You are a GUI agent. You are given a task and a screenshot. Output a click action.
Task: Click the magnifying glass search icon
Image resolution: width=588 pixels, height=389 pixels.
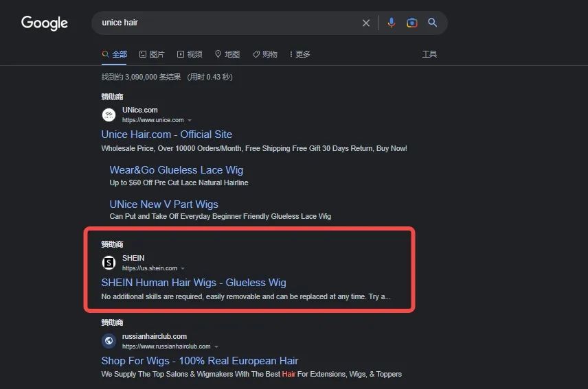point(432,23)
